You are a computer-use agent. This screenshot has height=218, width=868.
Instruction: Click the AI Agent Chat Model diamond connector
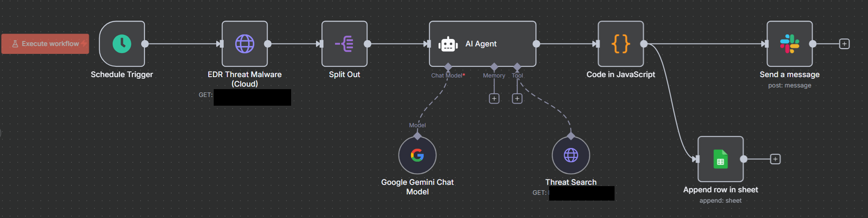tap(448, 67)
